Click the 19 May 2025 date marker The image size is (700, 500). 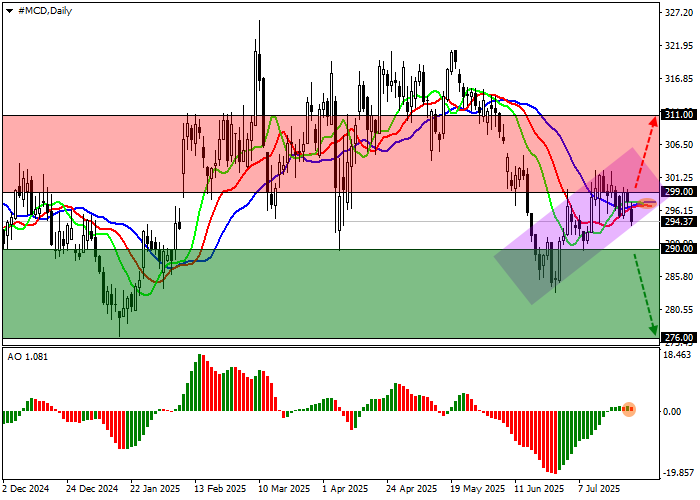pos(471,489)
